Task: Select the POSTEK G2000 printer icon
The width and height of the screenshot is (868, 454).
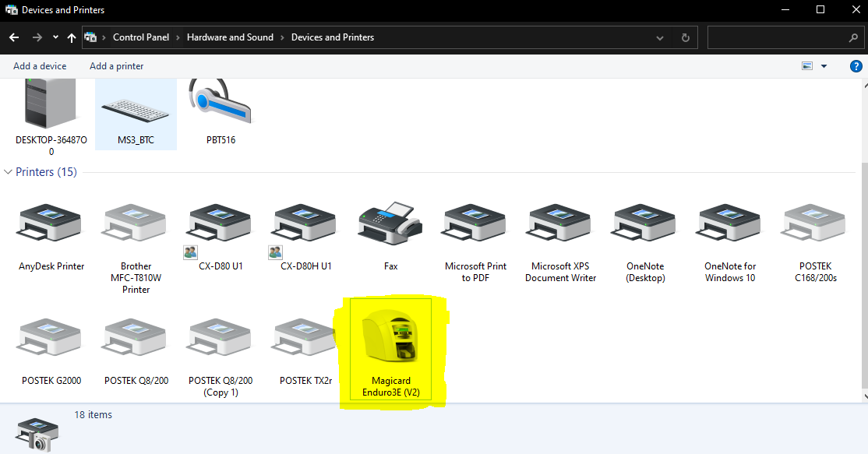Action: click(x=50, y=336)
